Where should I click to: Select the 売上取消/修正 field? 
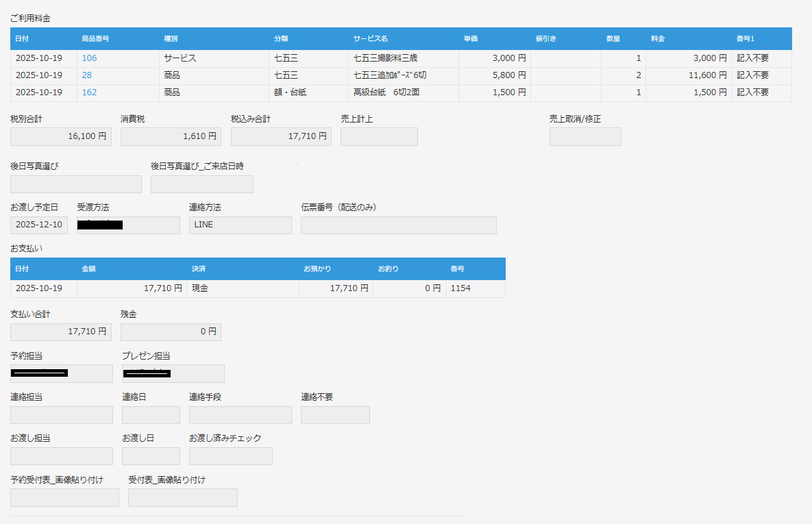585,136
